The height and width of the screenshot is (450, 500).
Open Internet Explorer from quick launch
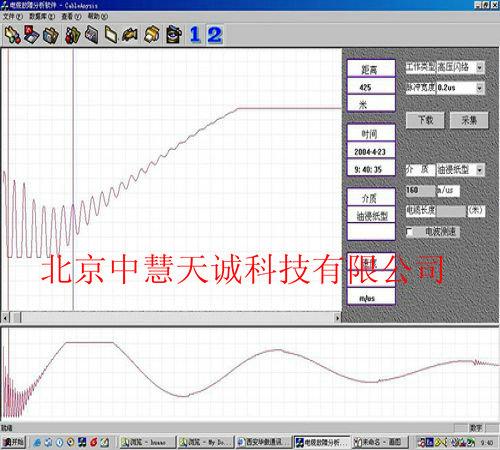click(x=38, y=443)
